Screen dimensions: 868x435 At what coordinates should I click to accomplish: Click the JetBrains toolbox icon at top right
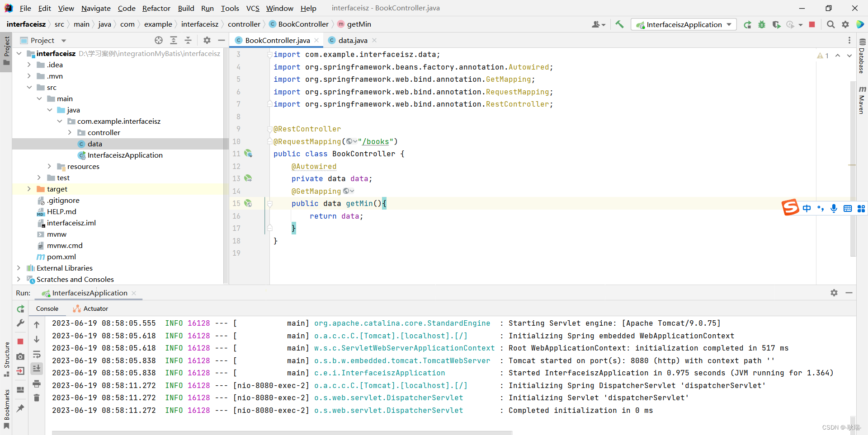tap(860, 24)
